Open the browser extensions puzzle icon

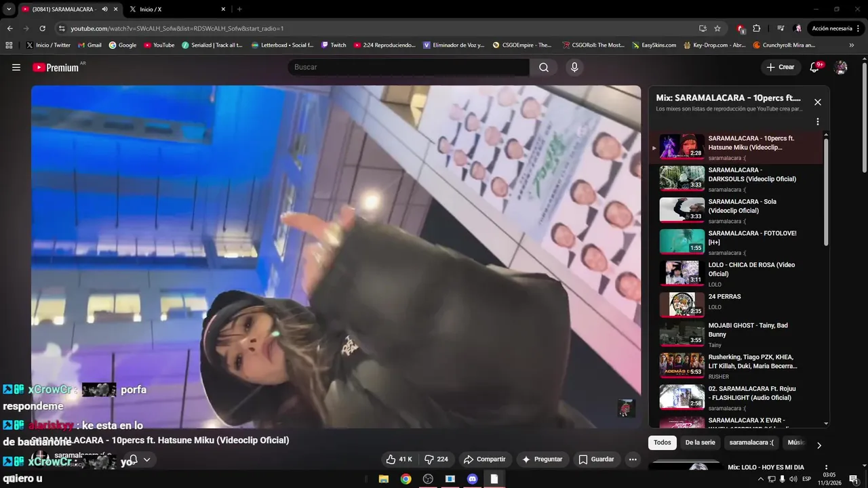757,28
